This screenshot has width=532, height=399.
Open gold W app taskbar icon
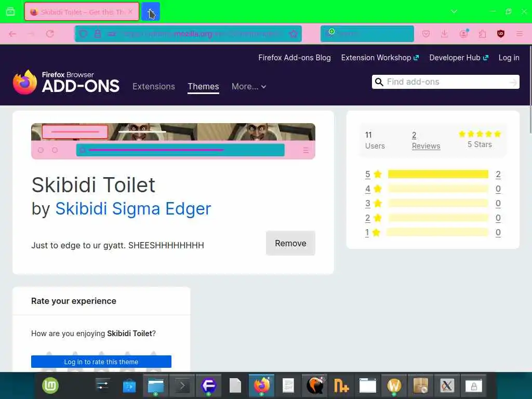[394, 386]
